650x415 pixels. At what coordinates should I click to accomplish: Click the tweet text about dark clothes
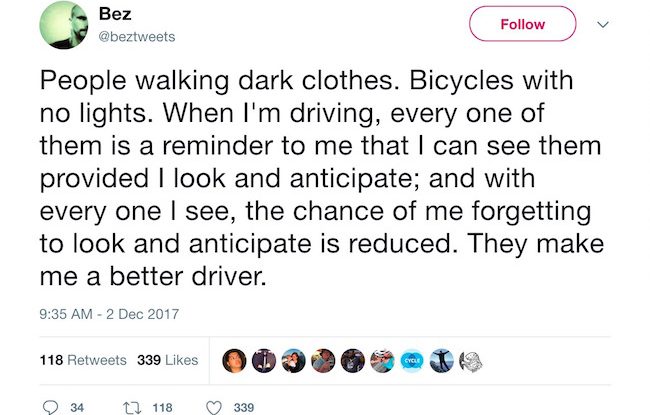pos(320,176)
